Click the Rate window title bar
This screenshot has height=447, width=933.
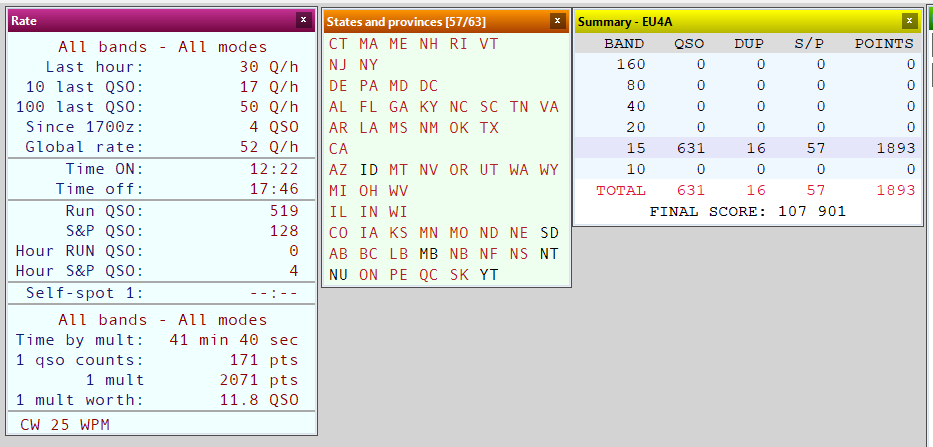(x=150, y=20)
